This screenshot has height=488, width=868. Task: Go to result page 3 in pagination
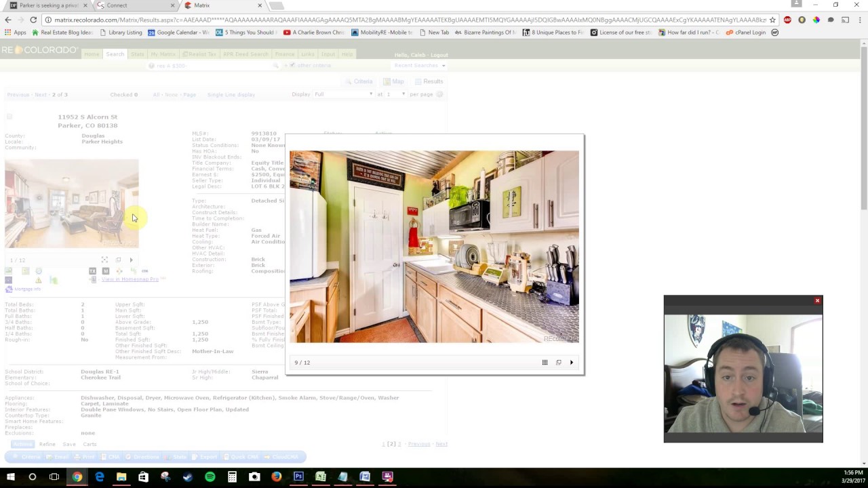[399, 444]
